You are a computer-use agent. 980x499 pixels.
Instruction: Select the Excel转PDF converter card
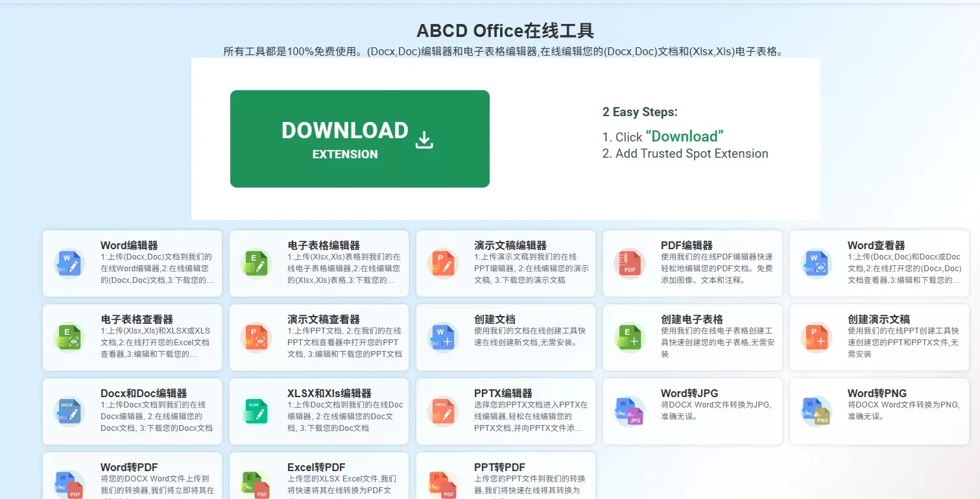[318, 476]
